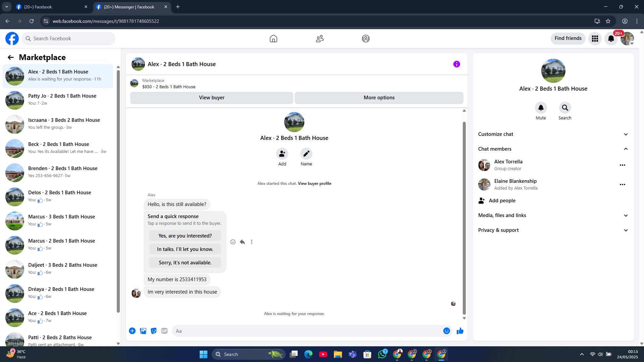
Task: Choose a sticker in composer
Action: point(154,331)
